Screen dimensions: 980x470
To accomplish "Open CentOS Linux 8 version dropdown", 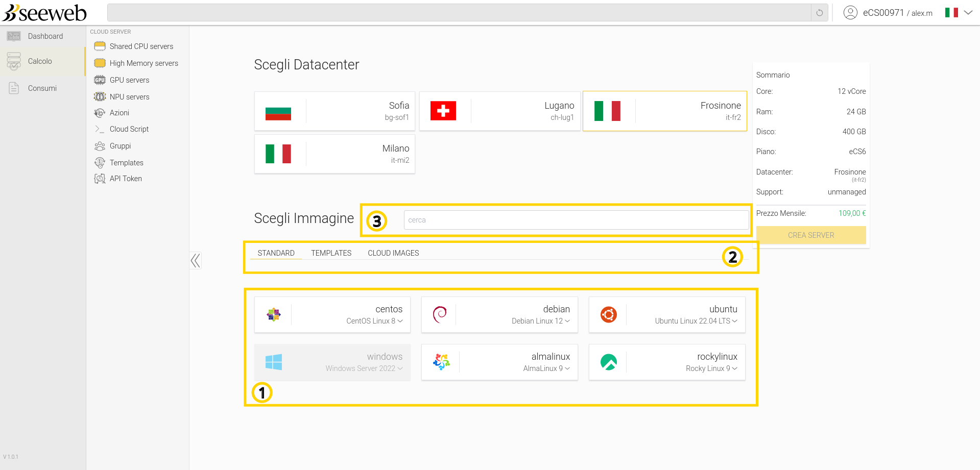I will coord(375,321).
